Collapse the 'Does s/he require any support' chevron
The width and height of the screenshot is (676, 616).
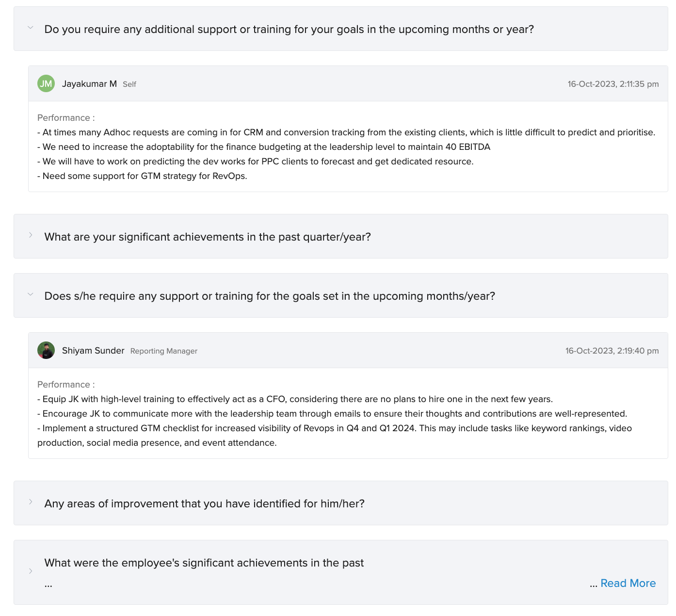pyautogui.click(x=31, y=294)
